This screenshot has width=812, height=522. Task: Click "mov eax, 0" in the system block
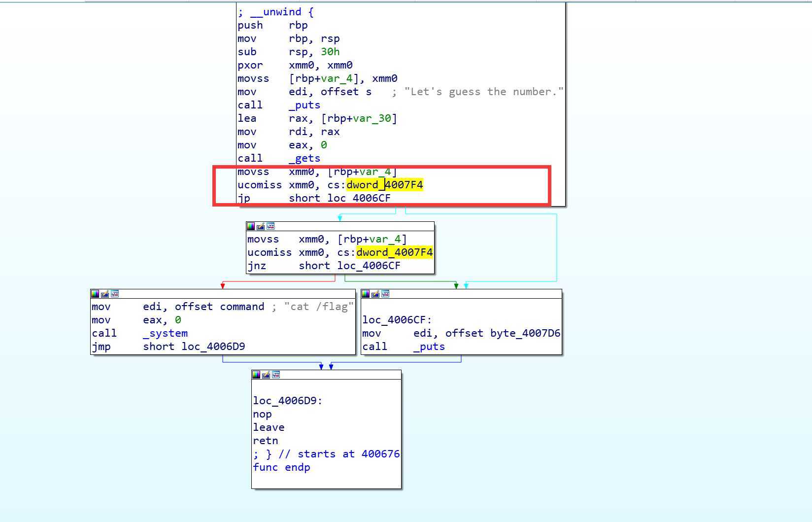(x=136, y=320)
